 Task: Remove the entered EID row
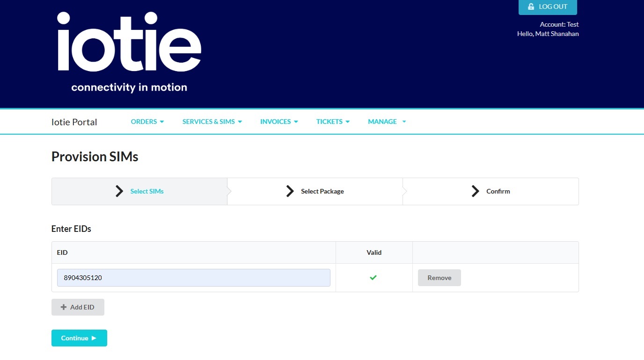(439, 278)
